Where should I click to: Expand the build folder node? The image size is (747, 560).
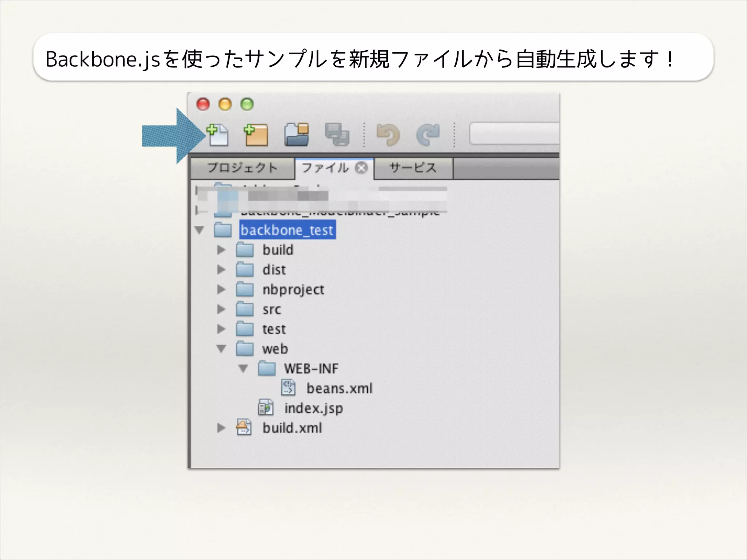point(221,250)
